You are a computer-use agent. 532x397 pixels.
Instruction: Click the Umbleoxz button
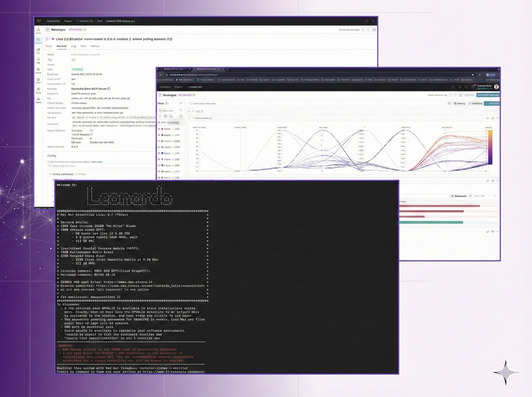(x=475, y=103)
